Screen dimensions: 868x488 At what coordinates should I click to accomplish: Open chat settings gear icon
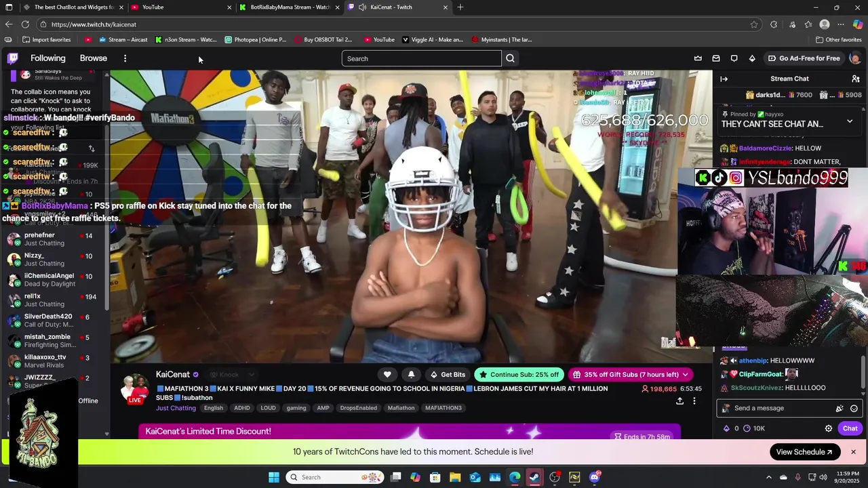(x=828, y=428)
